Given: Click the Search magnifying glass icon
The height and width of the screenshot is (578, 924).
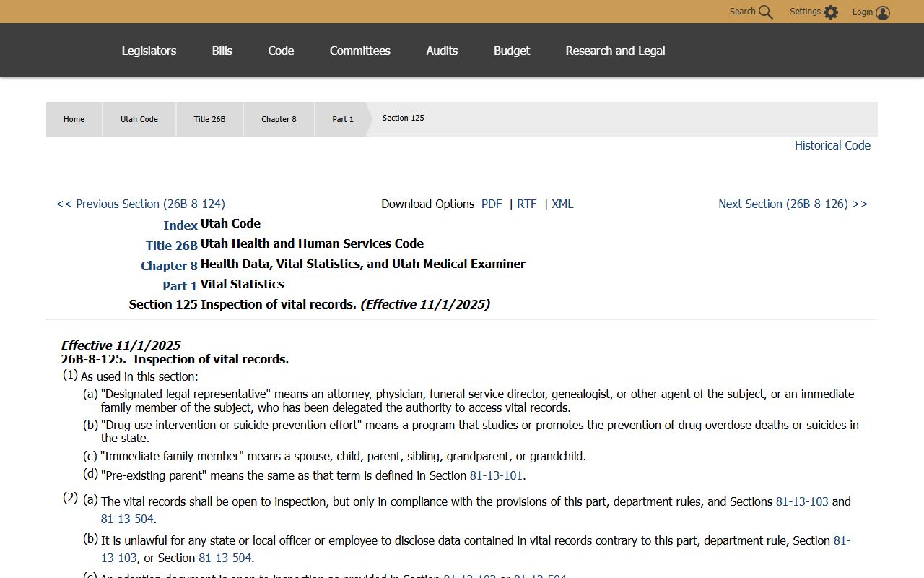Looking at the screenshot, I should (766, 12).
